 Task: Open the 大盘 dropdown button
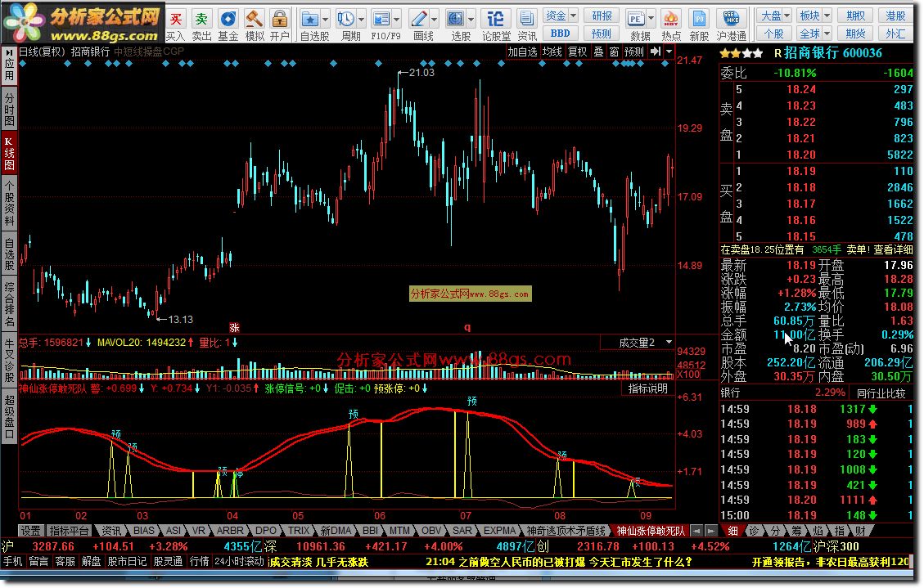click(x=776, y=16)
